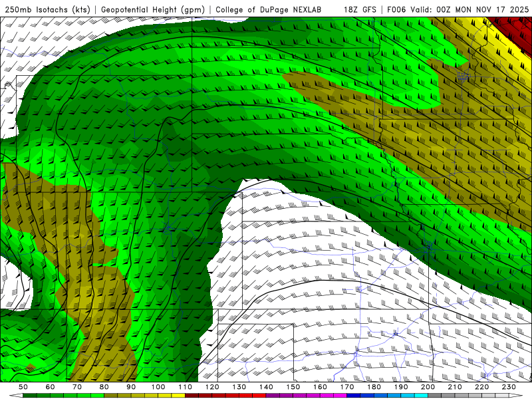Image resolution: width=532 pixels, height=399 pixels.
Task: Click the 'Valid: 00Z MON NOV 17 2025' text
Action: [469, 10]
